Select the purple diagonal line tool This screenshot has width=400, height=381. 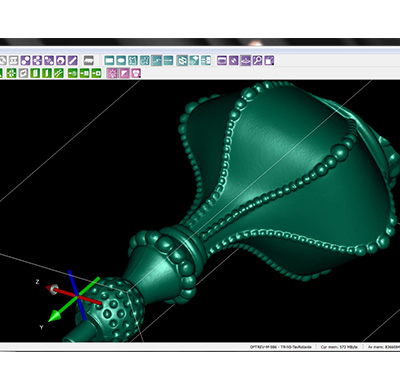pos(73,60)
